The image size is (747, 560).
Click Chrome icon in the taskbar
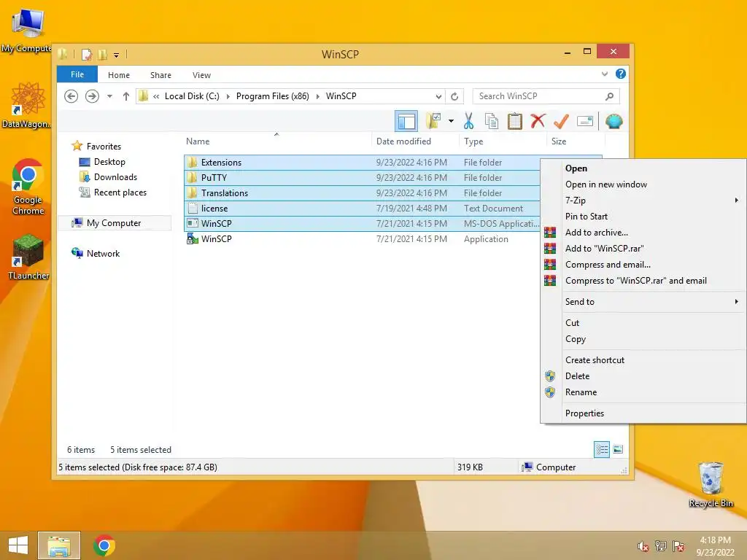tap(104, 545)
